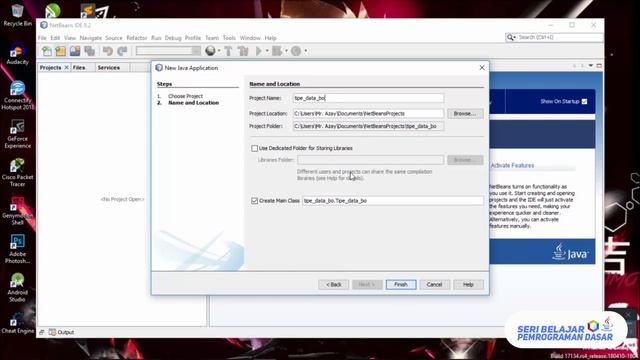
Task: Open editor documents list dropdown arrow
Action: [591, 66]
